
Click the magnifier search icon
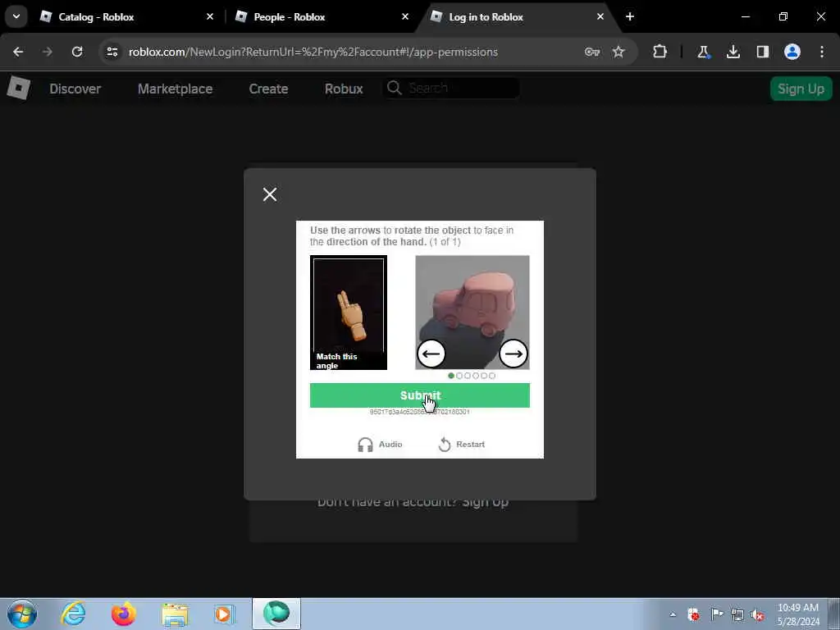click(x=395, y=88)
